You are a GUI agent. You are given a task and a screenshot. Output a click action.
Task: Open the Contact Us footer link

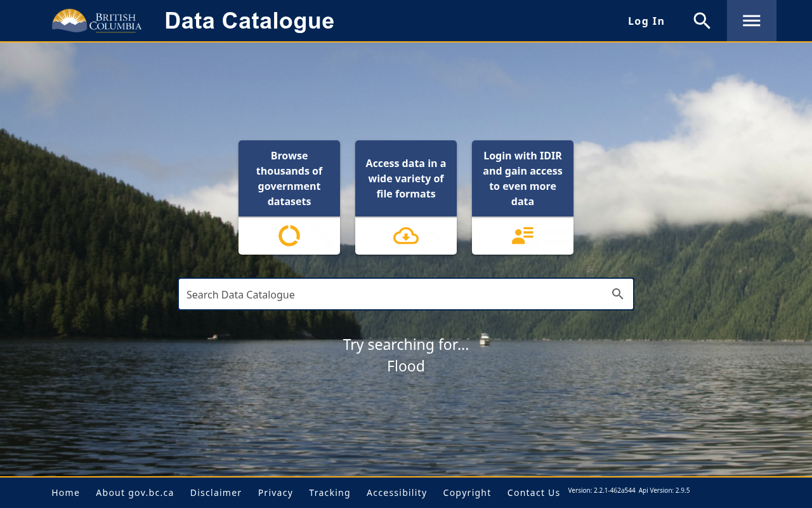tap(534, 493)
